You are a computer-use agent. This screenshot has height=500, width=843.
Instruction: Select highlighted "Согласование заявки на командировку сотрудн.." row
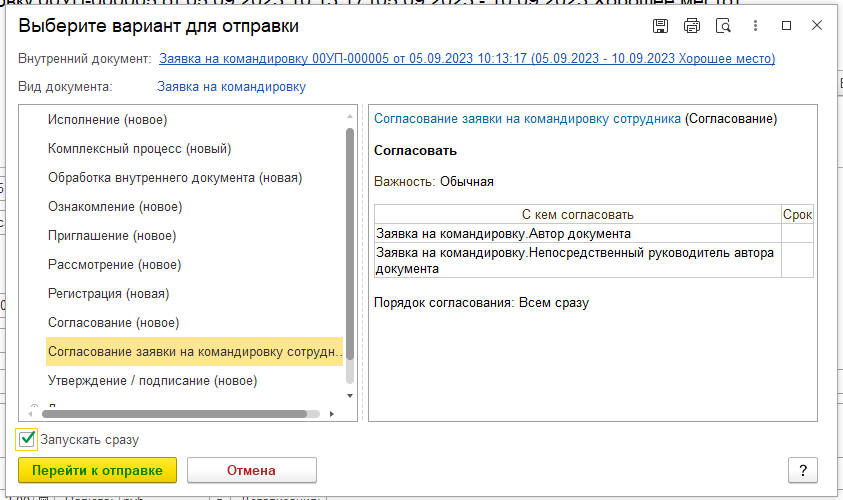click(x=195, y=352)
